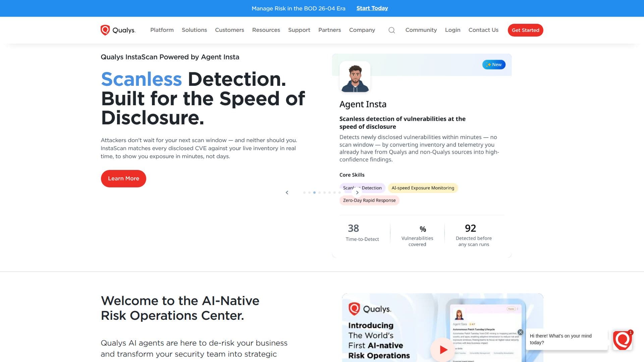Click 'Welcome to the AI-Native Risk Operations Center' heading
Image resolution: width=644 pixels, height=362 pixels.
click(180, 308)
